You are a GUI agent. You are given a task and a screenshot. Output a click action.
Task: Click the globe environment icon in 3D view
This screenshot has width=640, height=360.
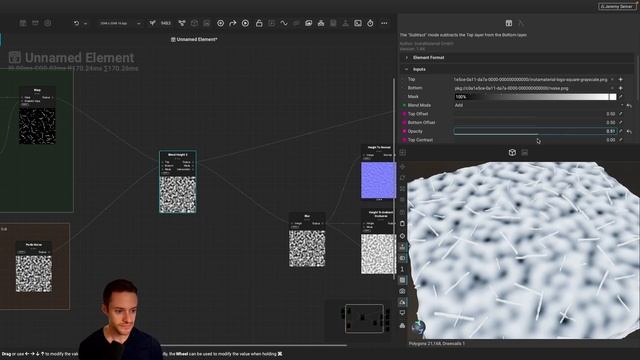coord(418,327)
